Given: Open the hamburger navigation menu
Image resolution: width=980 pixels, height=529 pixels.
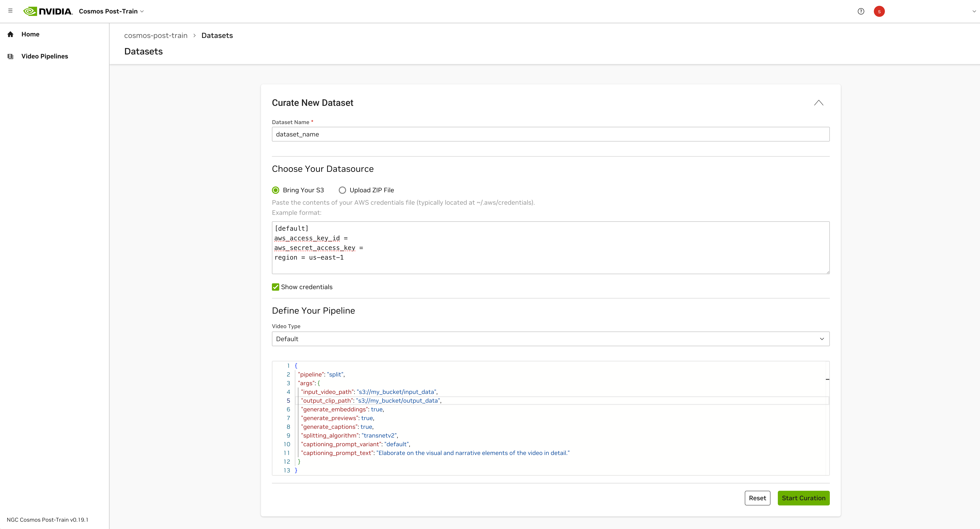Looking at the screenshot, I should coord(10,11).
